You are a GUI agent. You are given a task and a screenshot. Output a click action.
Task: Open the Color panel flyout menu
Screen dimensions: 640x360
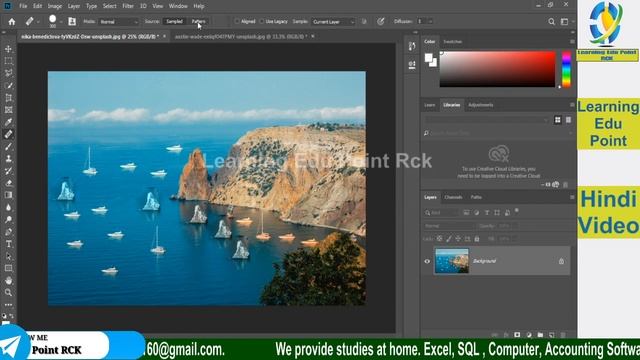tap(572, 42)
